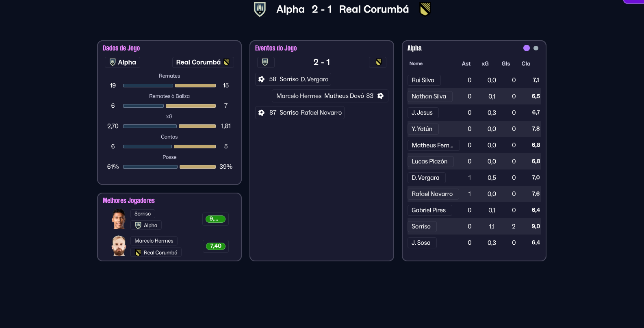Click the Posse possession bar

tap(169, 167)
